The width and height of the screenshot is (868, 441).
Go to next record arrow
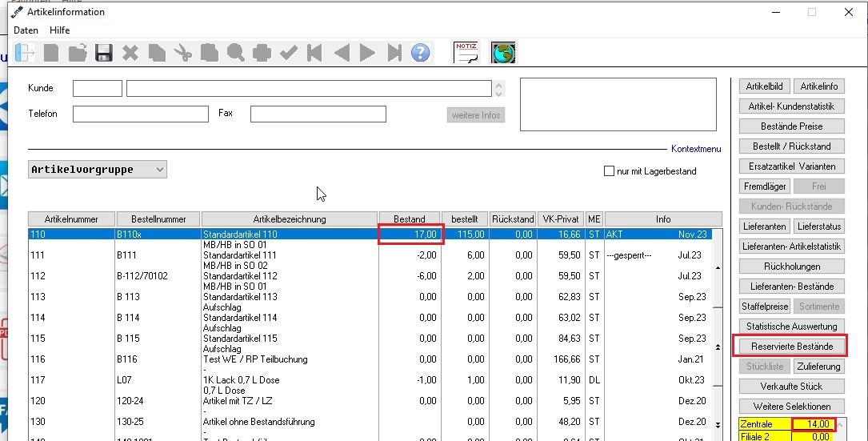tap(367, 53)
